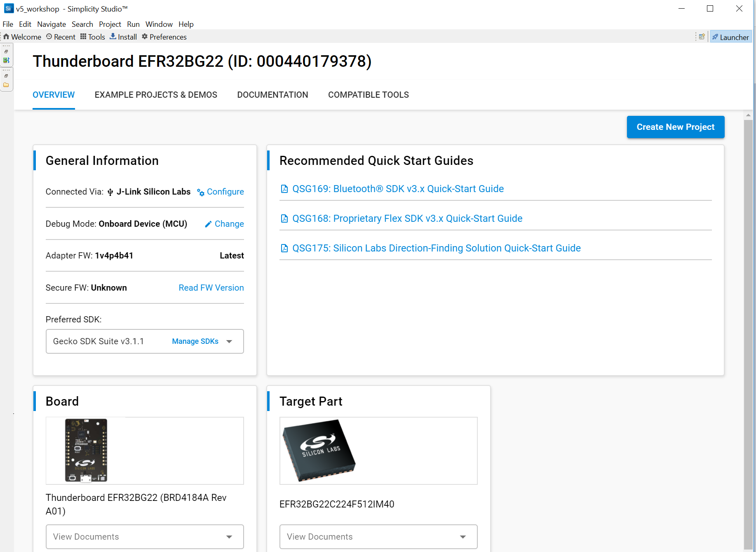This screenshot has width=756, height=552.
Task: Open the Help menu
Action: click(x=186, y=24)
